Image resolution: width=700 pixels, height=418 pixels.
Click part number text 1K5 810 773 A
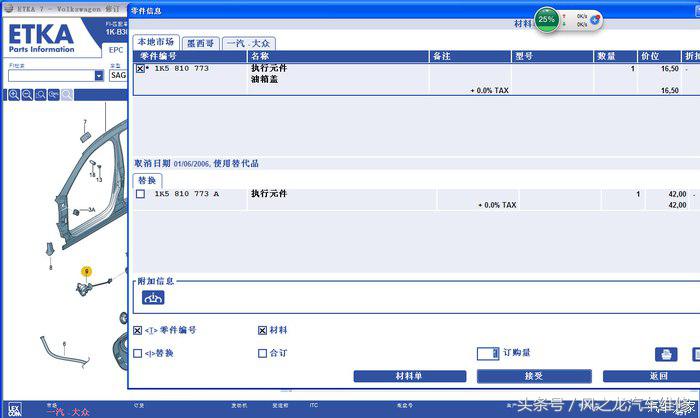coord(187,194)
